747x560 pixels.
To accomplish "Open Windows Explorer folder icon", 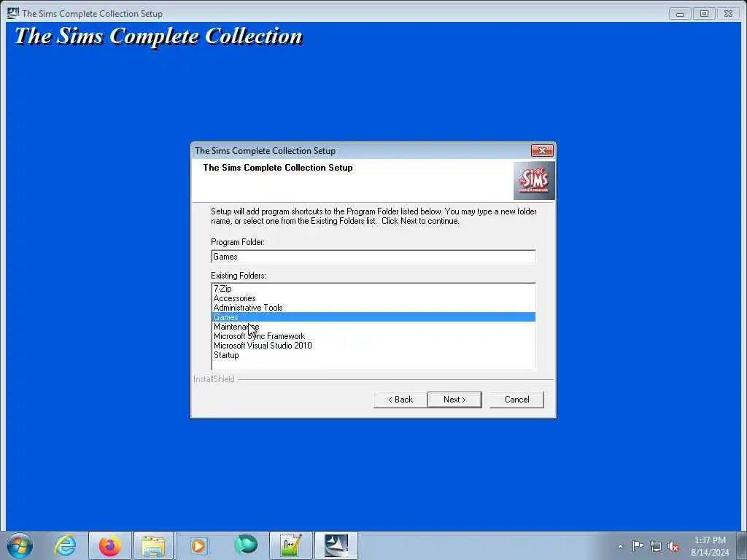I will click(x=153, y=545).
